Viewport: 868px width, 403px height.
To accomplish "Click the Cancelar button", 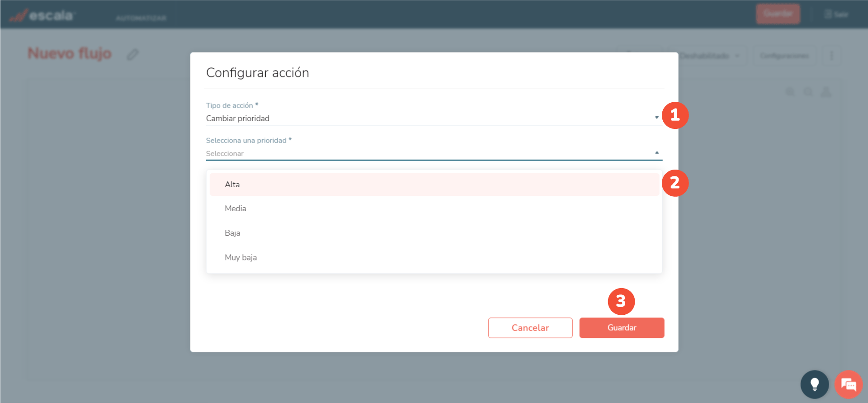I will click(x=530, y=328).
